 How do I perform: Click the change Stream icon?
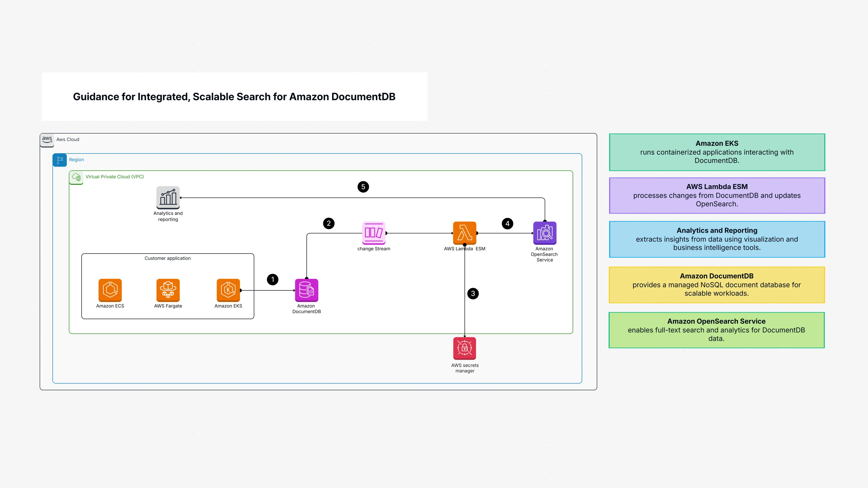[x=374, y=233]
